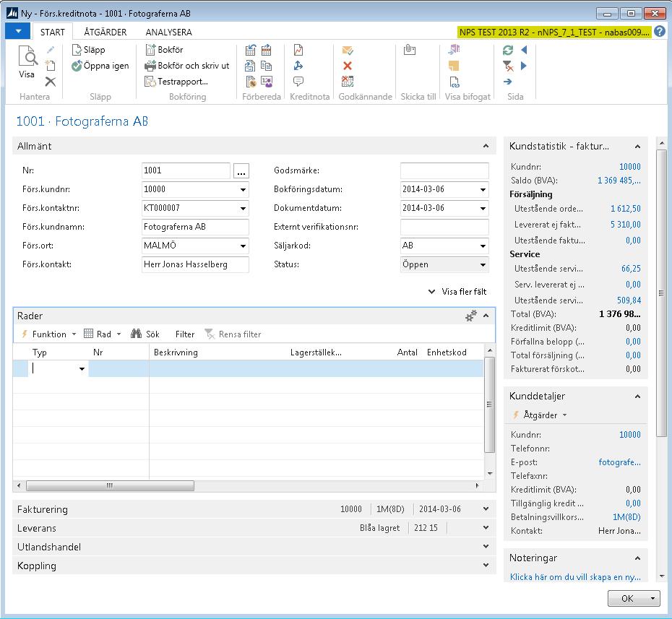Open the Status dropdown showing Öppen
The height and width of the screenshot is (619, 672).
click(483, 265)
